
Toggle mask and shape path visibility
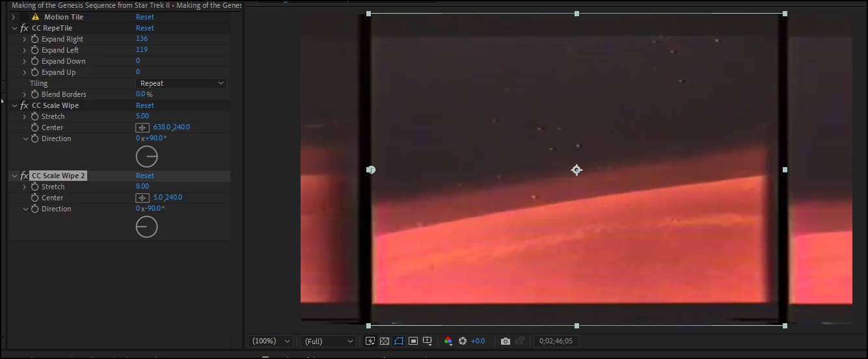(x=399, y=341)
